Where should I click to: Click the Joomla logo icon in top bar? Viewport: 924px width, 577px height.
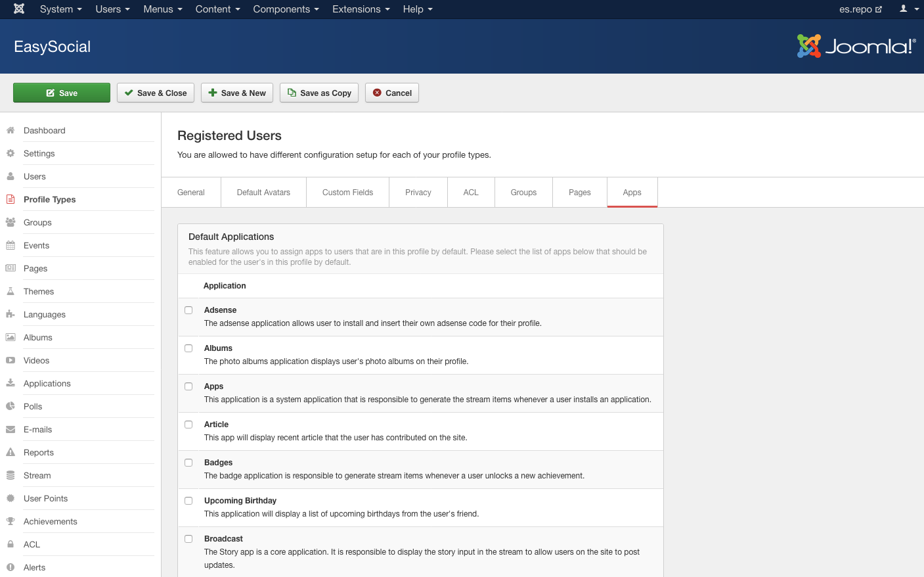tap(19, 9)
